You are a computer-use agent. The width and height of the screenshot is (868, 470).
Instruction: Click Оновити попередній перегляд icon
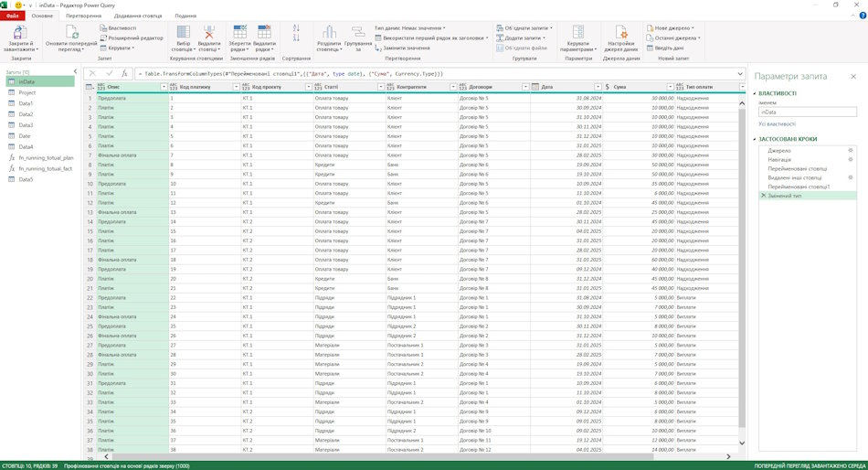click(71, 32)
